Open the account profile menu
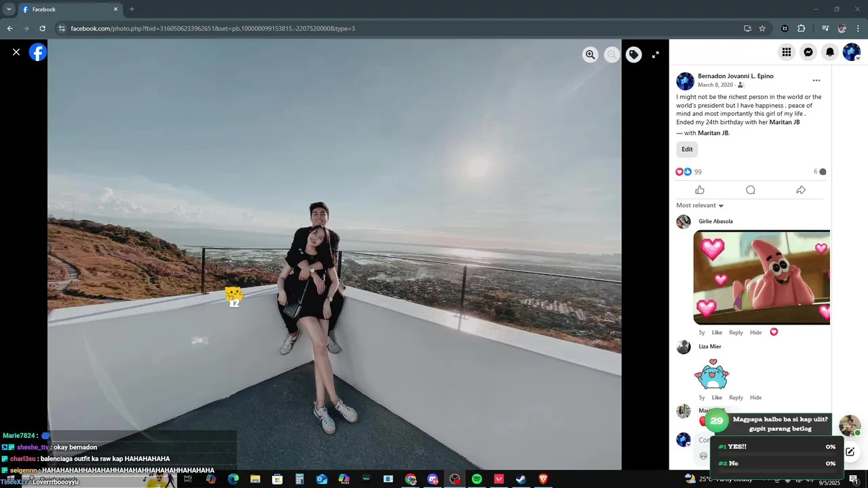The width and height of the screenshot is (868, 488). (x=852, y=52)
